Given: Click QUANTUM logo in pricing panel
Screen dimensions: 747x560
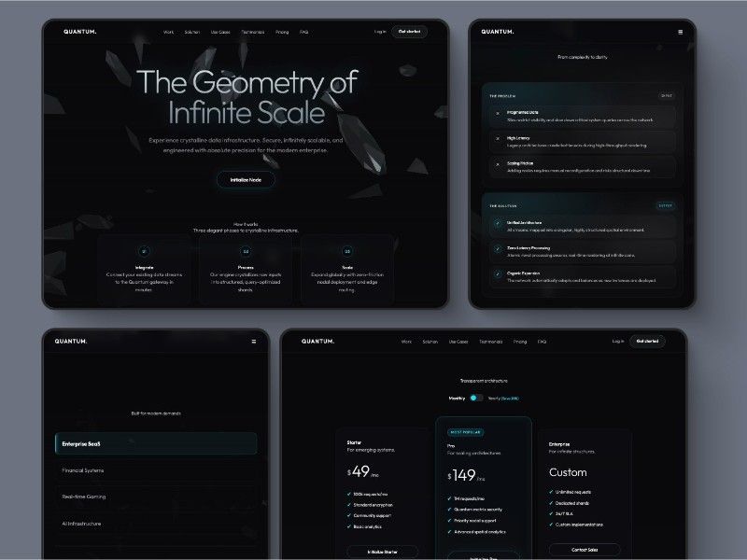Looking at the screenshot, I should 317,341.
